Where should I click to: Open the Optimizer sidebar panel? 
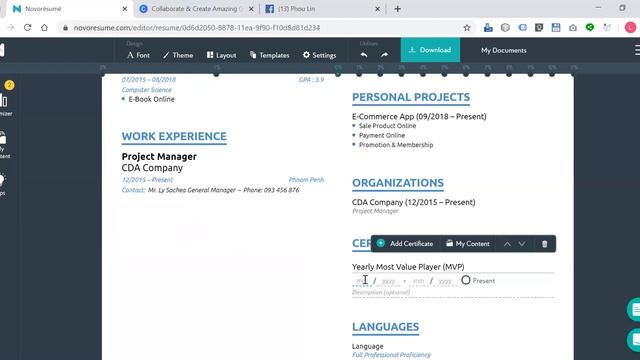point(5,105)
